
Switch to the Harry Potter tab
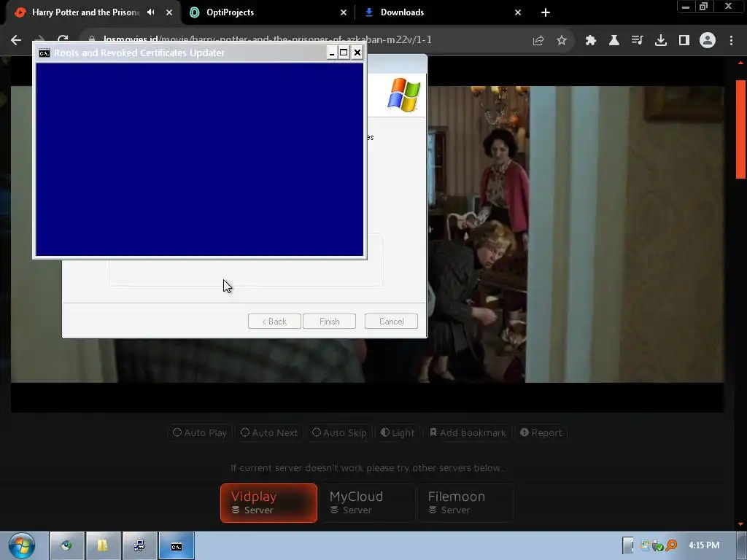pos(86,12)
